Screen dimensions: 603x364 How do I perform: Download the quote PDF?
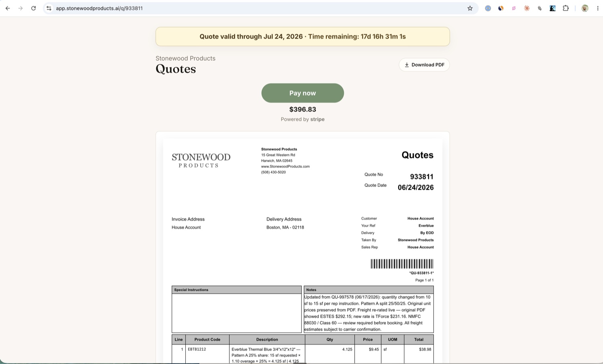click(424, 65)
